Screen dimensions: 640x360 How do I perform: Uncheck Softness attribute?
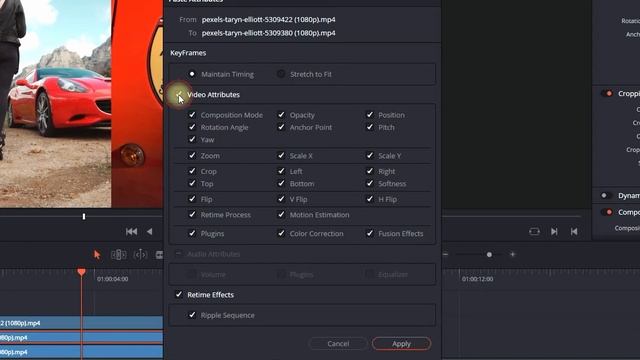coord(369,183)
